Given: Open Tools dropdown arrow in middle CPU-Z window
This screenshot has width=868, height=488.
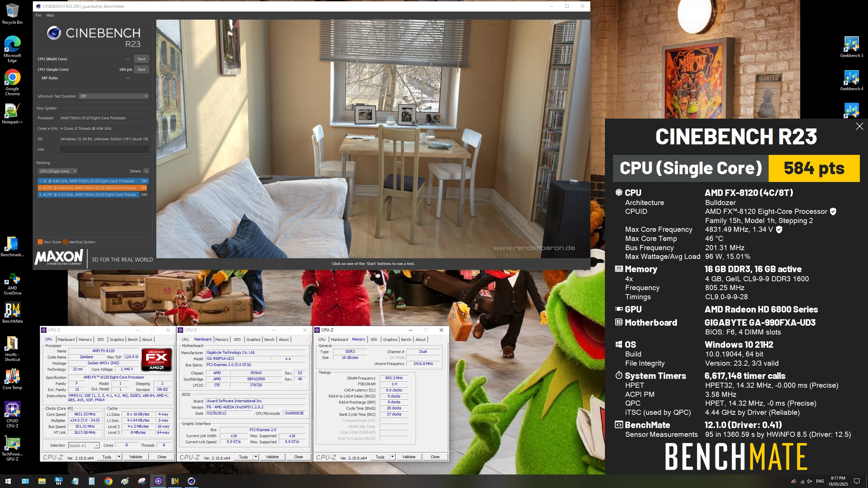Looking at the screenshot, I should (256, 457).
